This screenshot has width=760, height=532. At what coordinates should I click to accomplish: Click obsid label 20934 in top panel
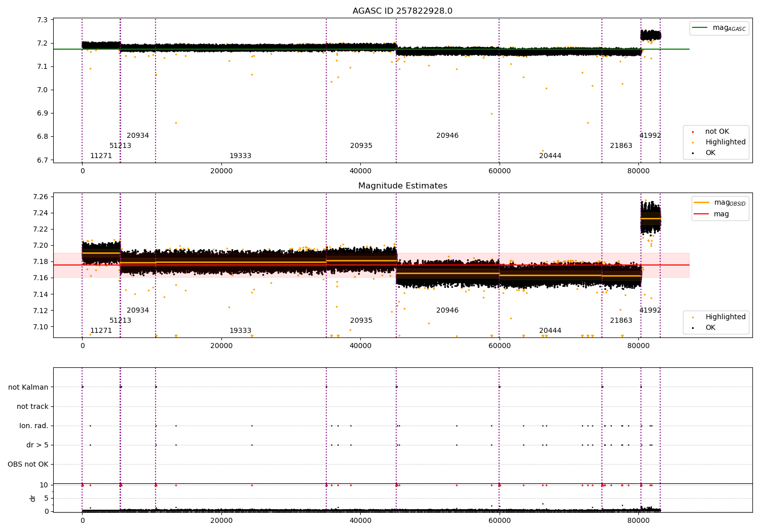tap(138, 136)
